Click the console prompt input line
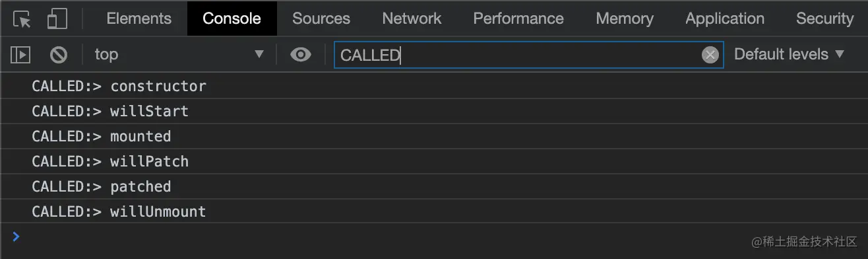 click(434, 237)
